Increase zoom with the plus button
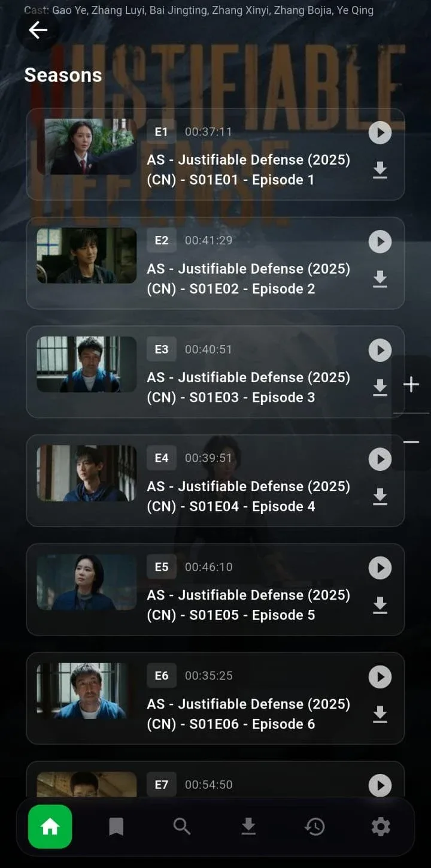This screenshot has width=431, height=868. (x=411, y=385)
